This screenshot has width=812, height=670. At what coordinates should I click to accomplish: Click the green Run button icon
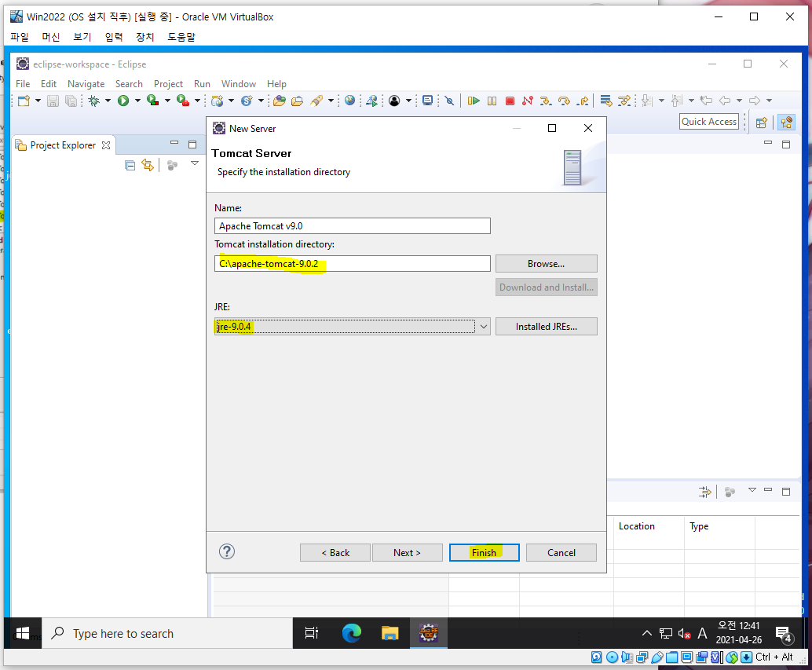[x=123, y=101]
